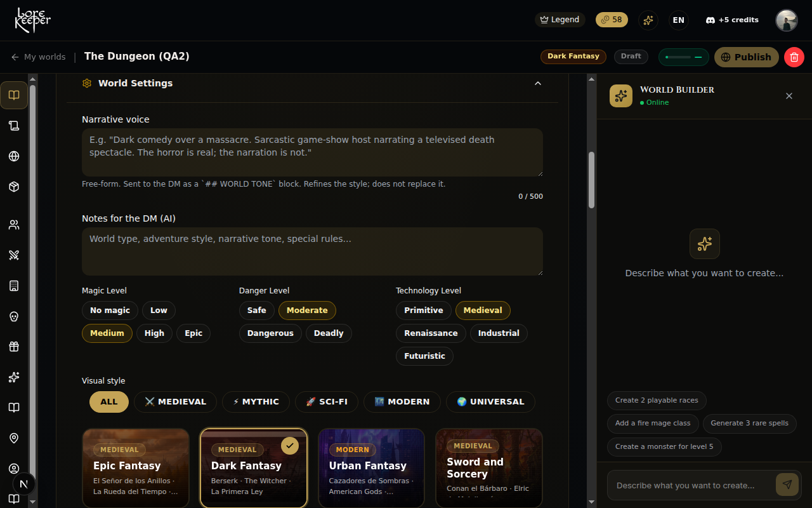Click the World Settings gear icon
This screenshot has width=812, height=508.
(x=87, y=83)
